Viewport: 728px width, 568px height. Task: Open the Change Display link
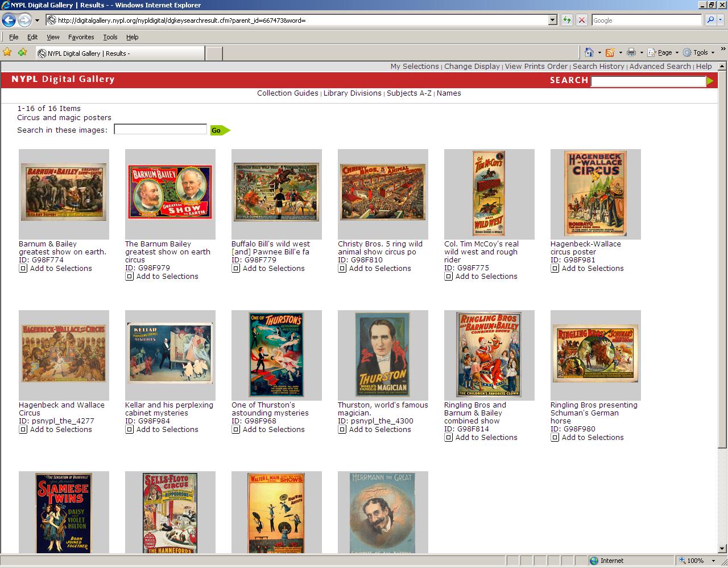pos(472,67)
